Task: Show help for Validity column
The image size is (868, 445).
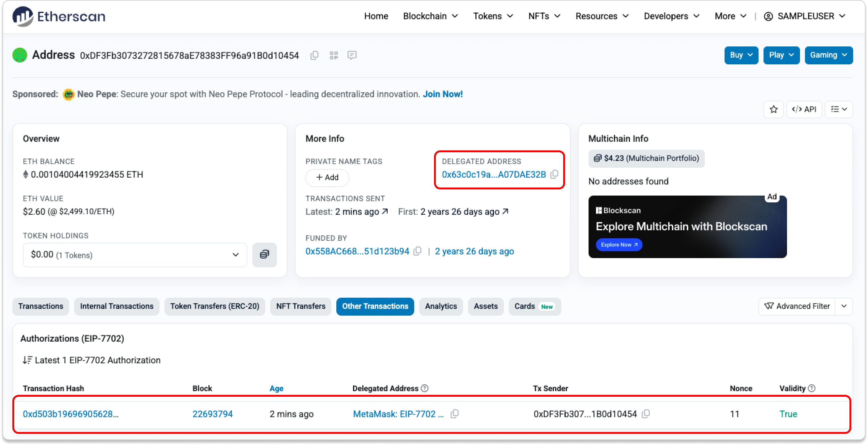Action: [x=812, y=388]
